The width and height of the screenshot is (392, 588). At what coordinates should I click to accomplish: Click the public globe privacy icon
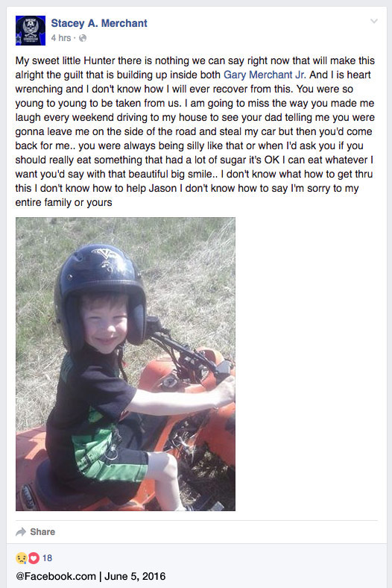[x=83, y=38]
